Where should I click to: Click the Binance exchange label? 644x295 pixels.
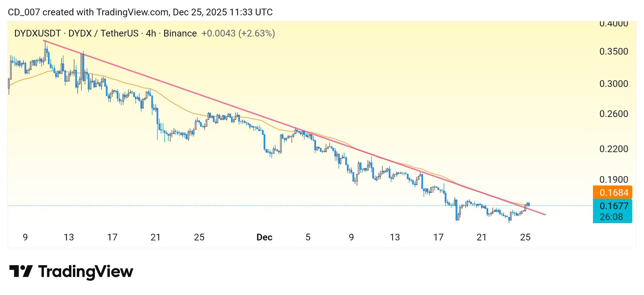pyautogui.click(x=180, y=33)
